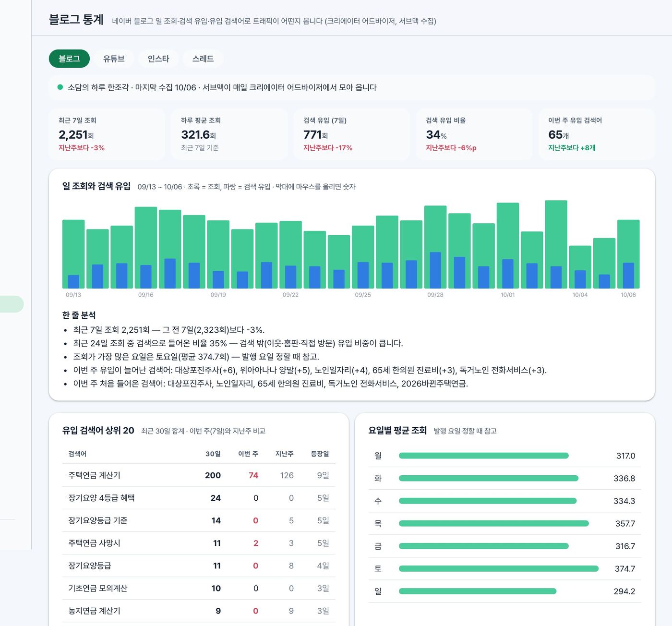Click the red 74 this-week value

(x=253, y=475)
